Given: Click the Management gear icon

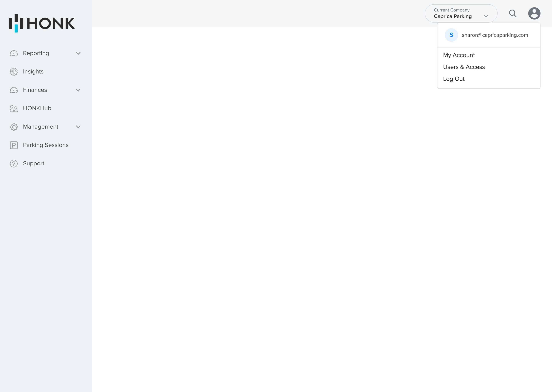Looking at the screenshot, I should click(x=14, y=127).
